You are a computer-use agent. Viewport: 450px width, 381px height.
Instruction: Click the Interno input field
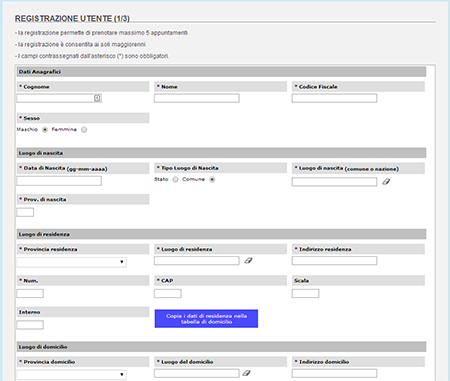tap(30, 325)
